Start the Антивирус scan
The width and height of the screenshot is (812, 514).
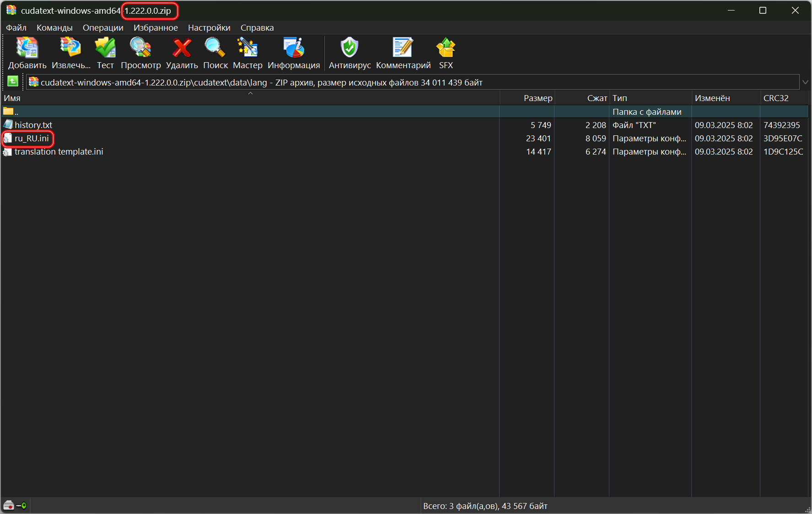tap(350, 53)
